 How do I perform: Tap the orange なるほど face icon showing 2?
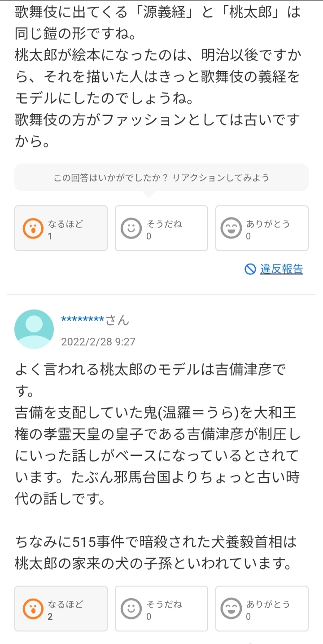coord(33,609)
